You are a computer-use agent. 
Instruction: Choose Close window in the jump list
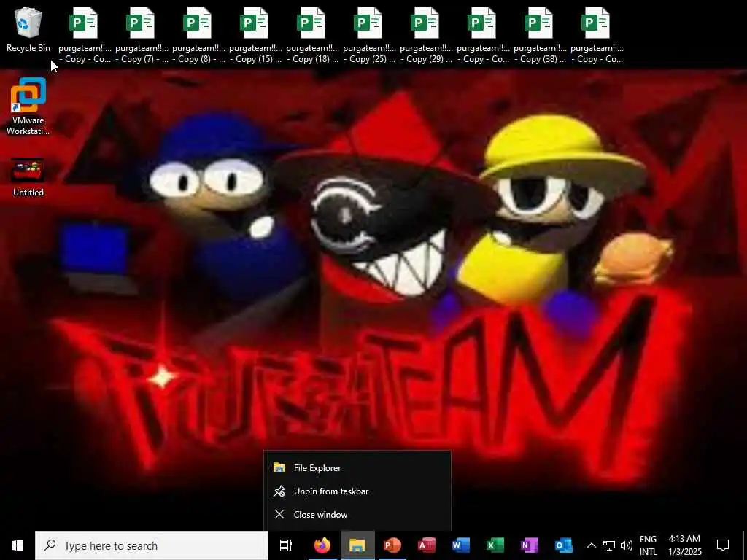coord(357,514)
